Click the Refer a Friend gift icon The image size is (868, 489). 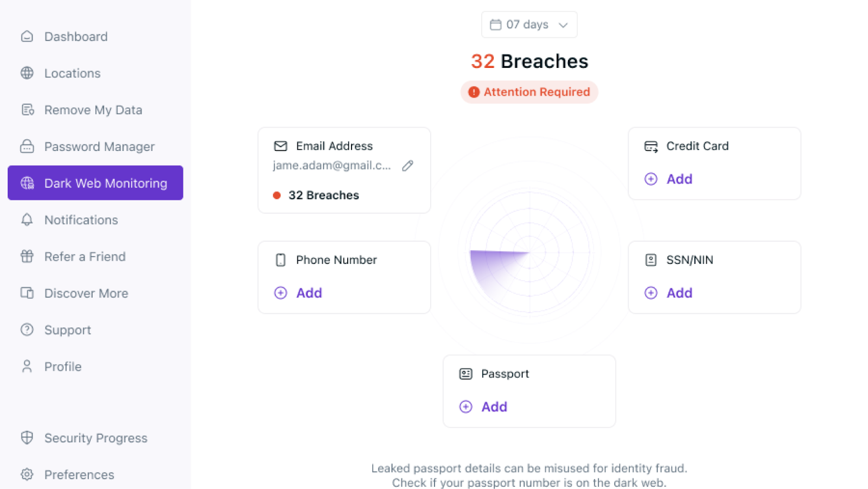click(27, 256)
